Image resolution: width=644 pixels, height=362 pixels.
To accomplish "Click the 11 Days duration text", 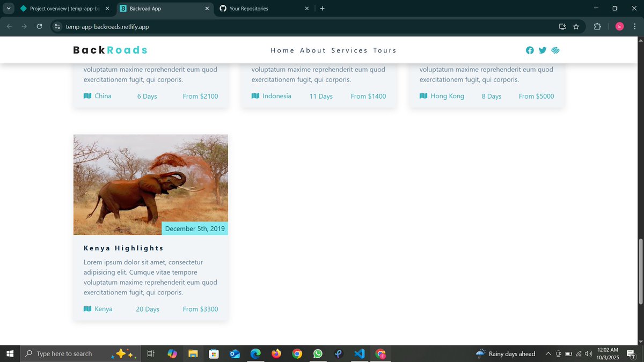I will pyautogui.click(x=321, y=96).
